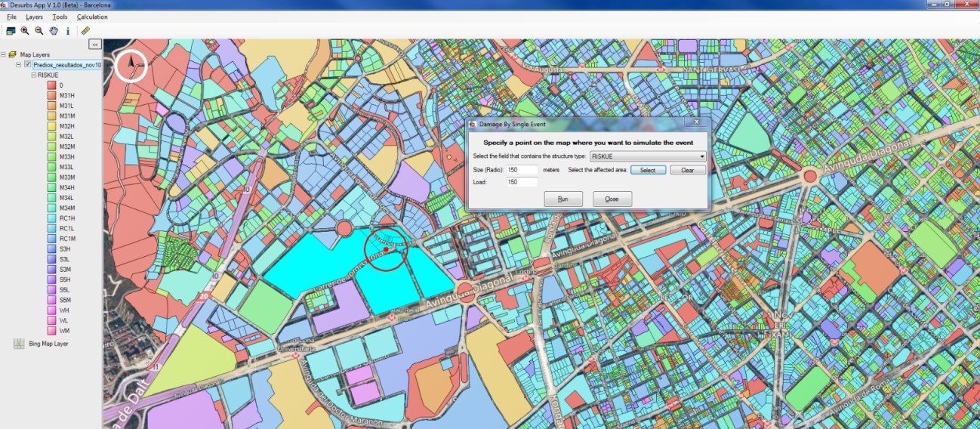Viewport: 980px width, 429px height.
Task: Click the Bing Map Layer icon
Action: pyautogui.click(x=19, y=344)
